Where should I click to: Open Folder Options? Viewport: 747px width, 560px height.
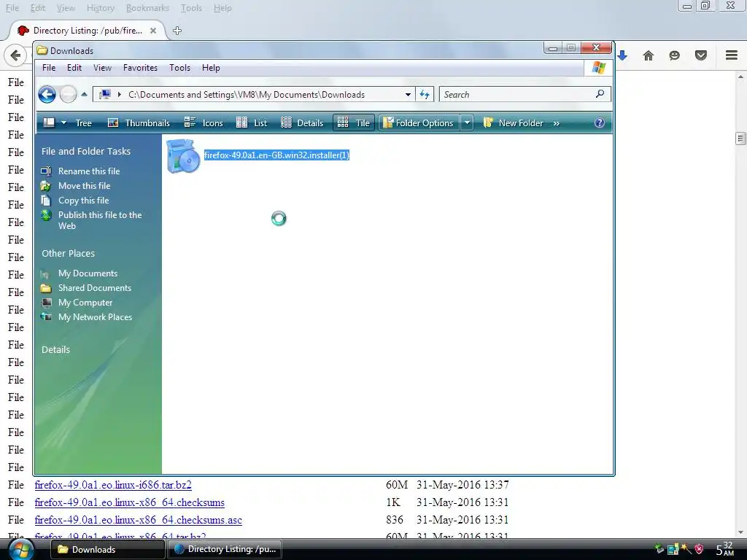click(419, 122)
